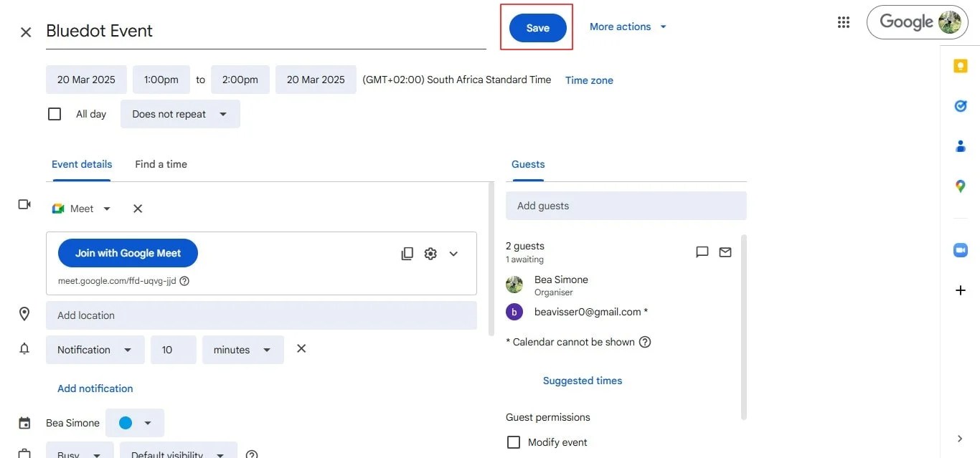Open Google Maps side panel icon
980x458 pixels.
(x=961, y=186)
